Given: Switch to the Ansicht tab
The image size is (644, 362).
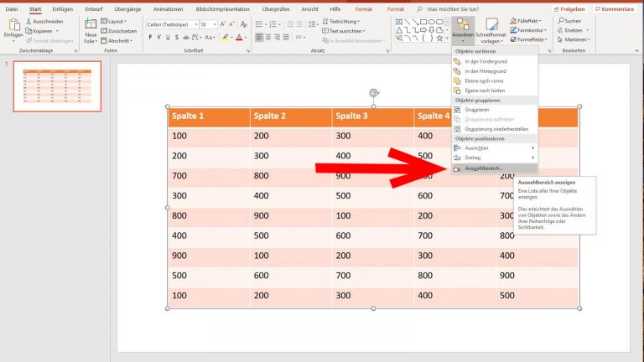Looking at the screenshot, I should point(309,8).
